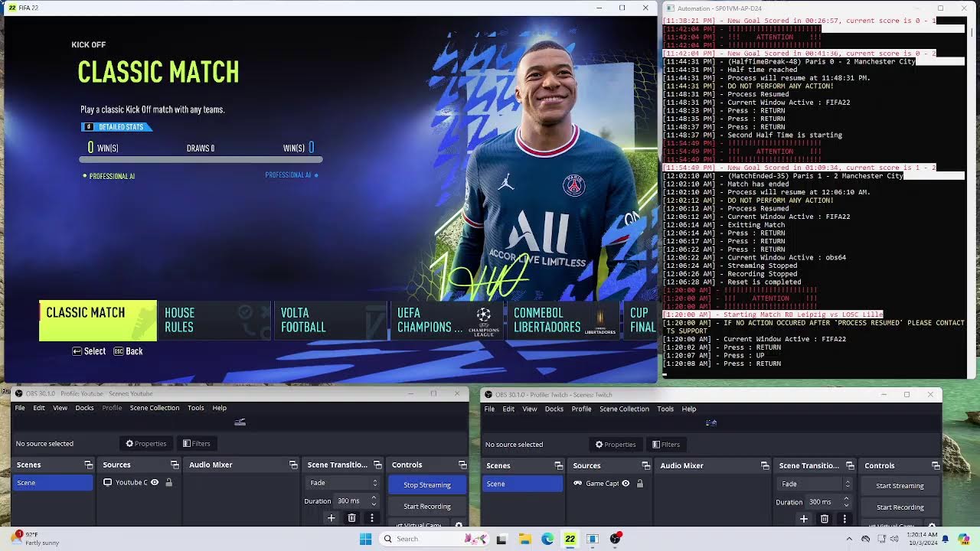This screenshot has width=980, height=551.
Task: Open Filters in the YouTube OBS window
Action: coord(196,443)
